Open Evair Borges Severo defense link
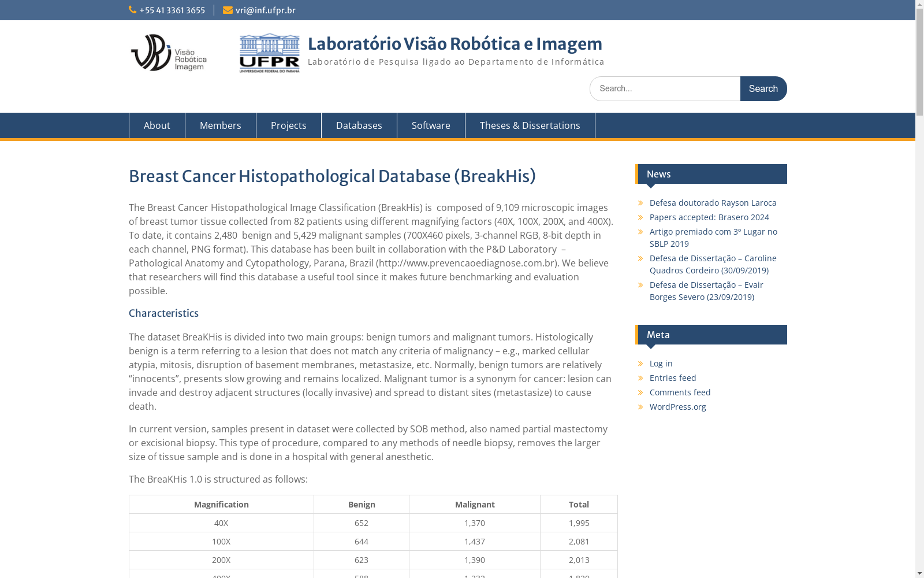This screenshot has width=924, height=578. (x=706, y=291)
